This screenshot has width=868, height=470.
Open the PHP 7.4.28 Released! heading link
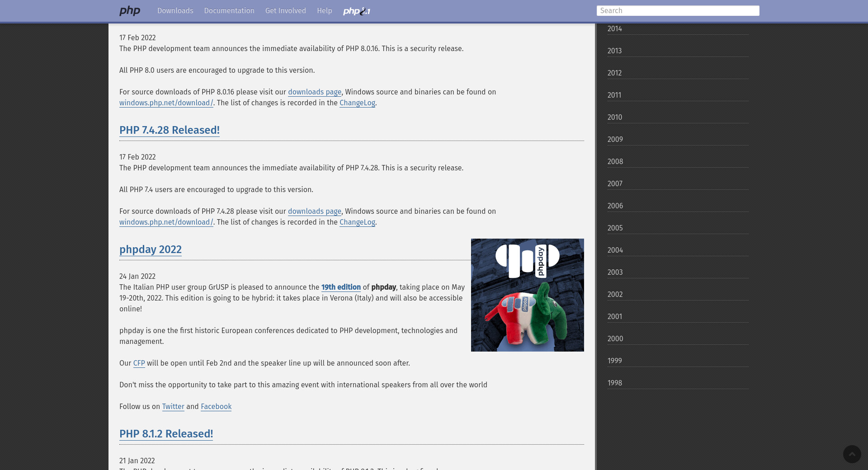click(169, 130)
